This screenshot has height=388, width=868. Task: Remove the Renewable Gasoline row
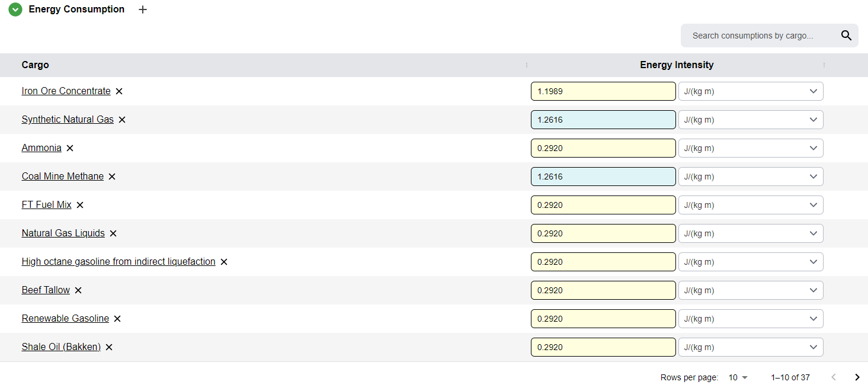pyautogui.click(x=117, y=319)
